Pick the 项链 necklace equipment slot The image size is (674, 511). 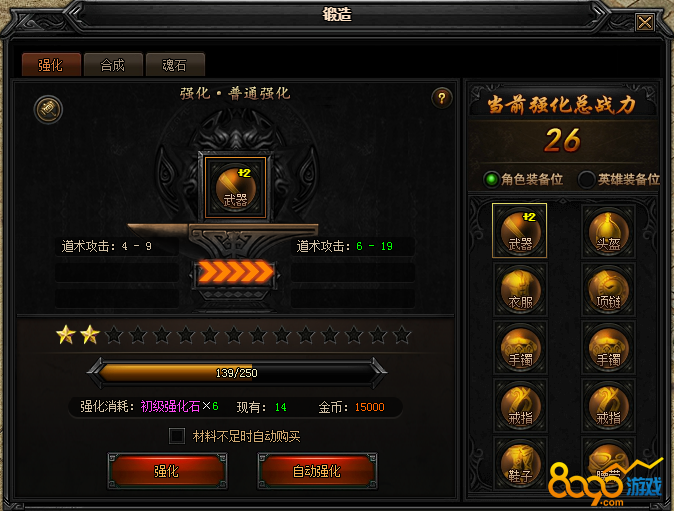[x=608, y=289]
